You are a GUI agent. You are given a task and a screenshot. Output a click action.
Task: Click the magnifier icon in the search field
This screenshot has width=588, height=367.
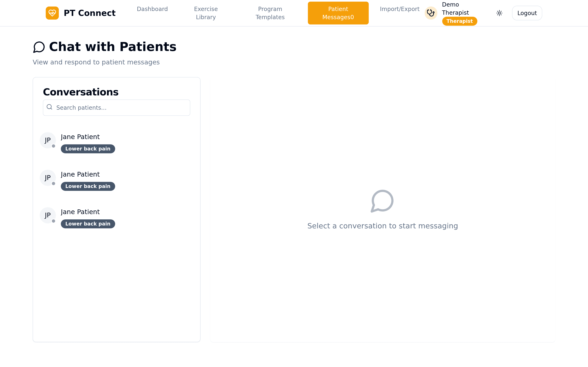[x=49, y=107]
